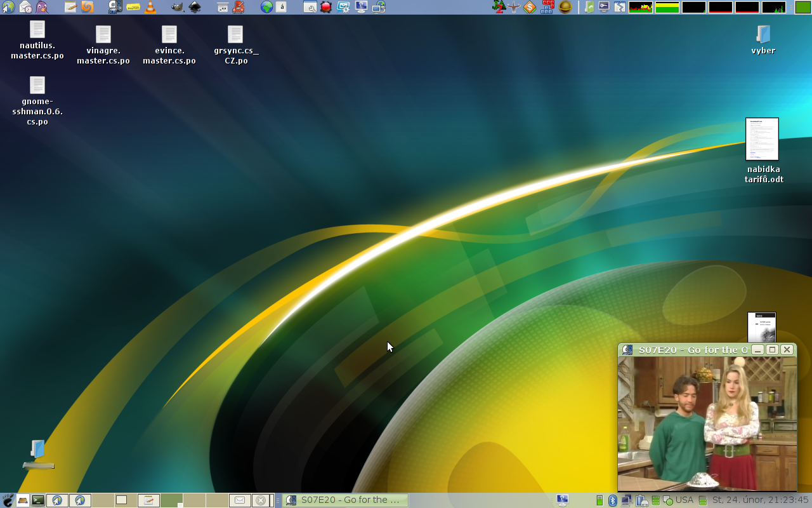Click the second compass browser icon in bottom panel

(x=80, y=500)
